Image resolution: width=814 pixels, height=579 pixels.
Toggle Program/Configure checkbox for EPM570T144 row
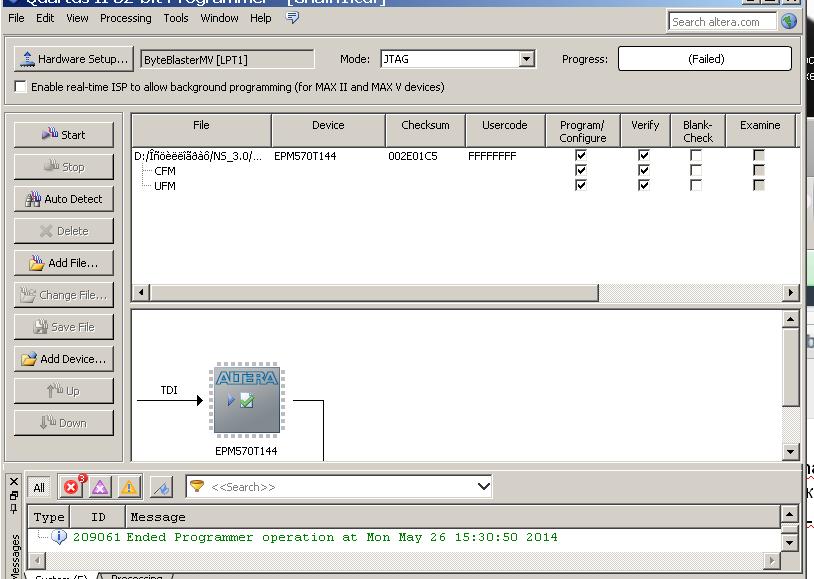point(581,155)
